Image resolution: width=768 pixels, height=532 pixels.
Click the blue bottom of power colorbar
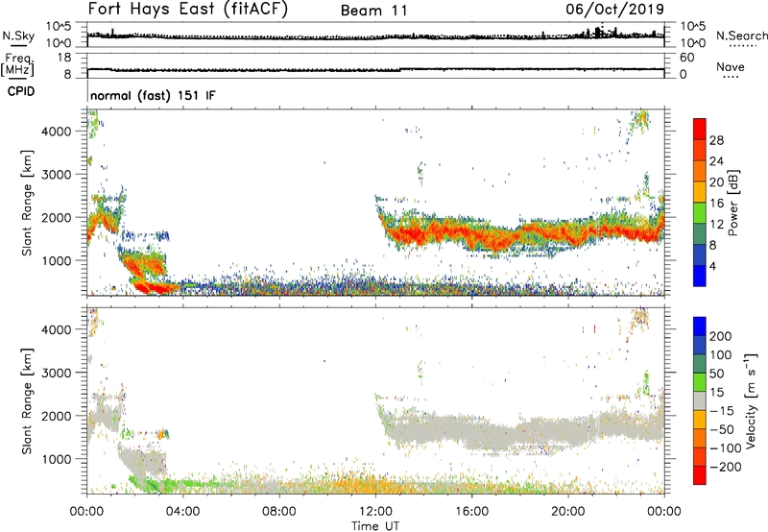tap(700, 276)
